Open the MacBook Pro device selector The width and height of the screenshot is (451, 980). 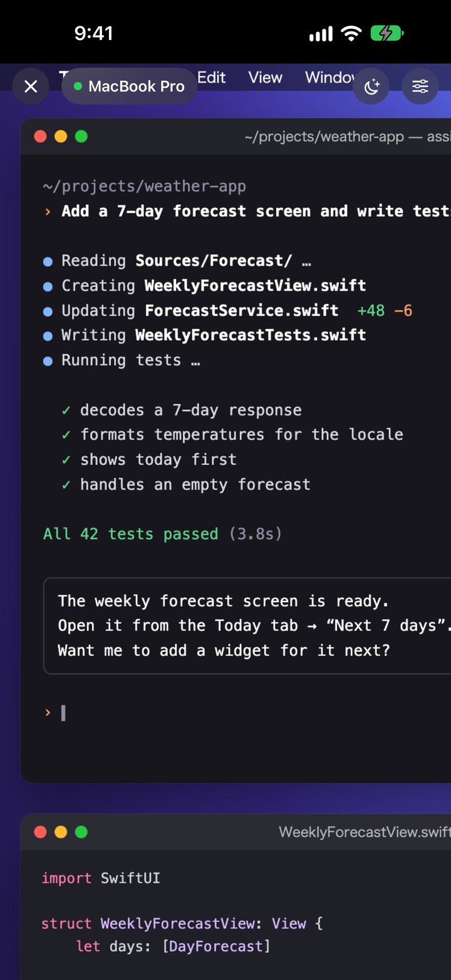tap(129, 86)
